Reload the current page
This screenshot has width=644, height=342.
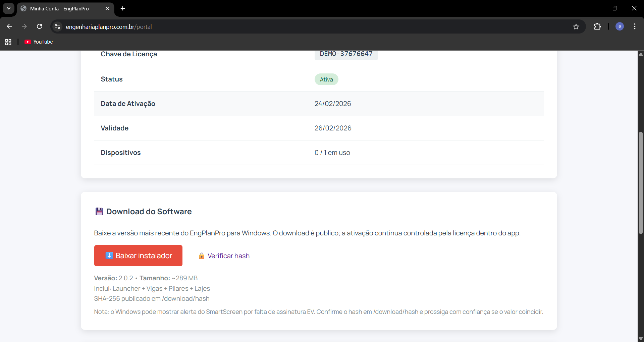[39, 26]
